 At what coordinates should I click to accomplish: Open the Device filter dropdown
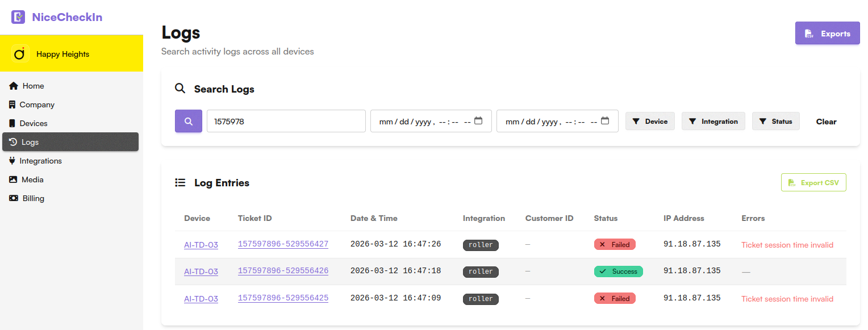[650, 121]
